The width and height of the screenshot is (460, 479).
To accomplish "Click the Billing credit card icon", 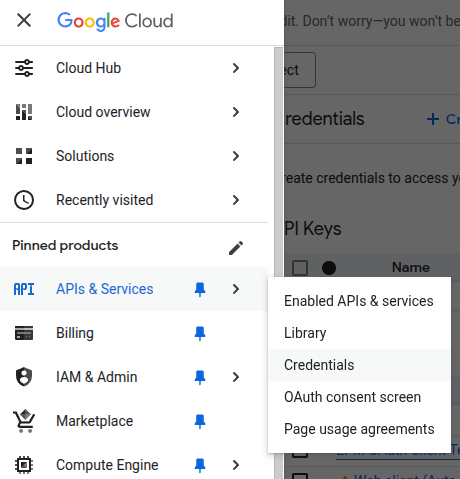I will [x=24, y=333].
